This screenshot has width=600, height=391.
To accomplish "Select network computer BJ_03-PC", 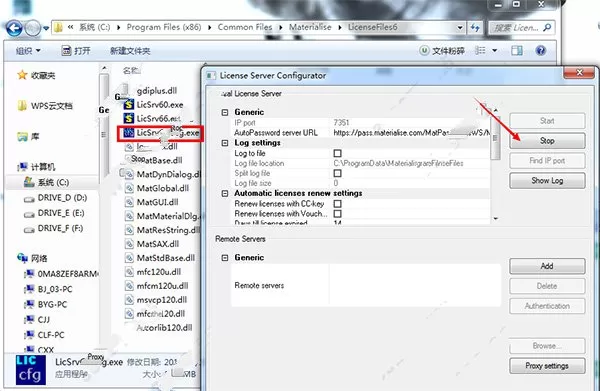I will point(48,289).
